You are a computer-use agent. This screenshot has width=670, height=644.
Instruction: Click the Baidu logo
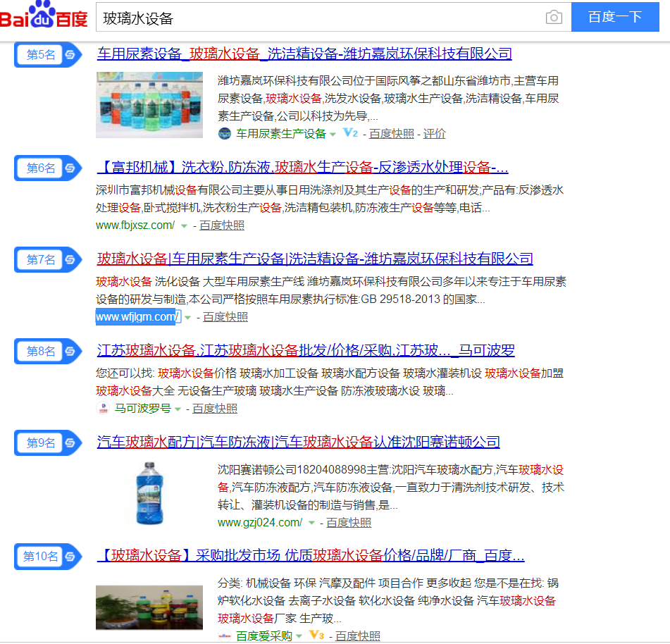[43, 15]
